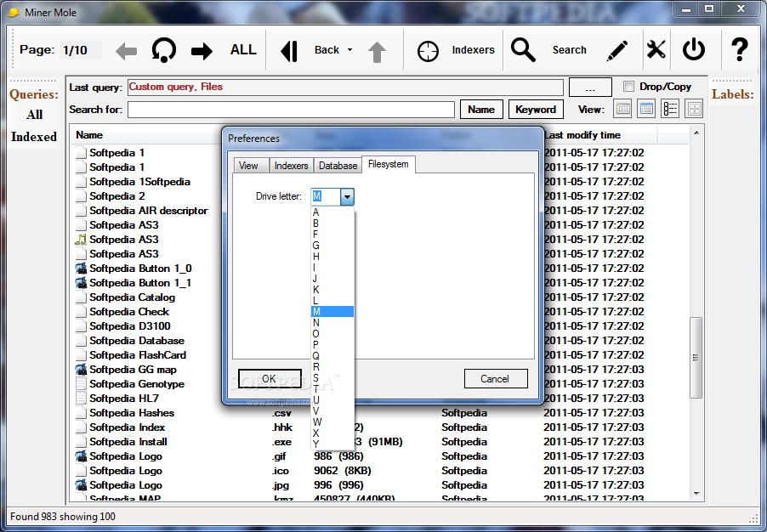Open Indexers crosshair icon

428,51
